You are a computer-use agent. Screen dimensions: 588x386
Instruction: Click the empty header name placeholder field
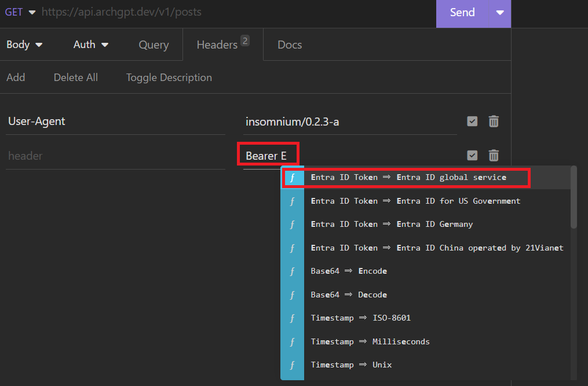coord(115,156)
